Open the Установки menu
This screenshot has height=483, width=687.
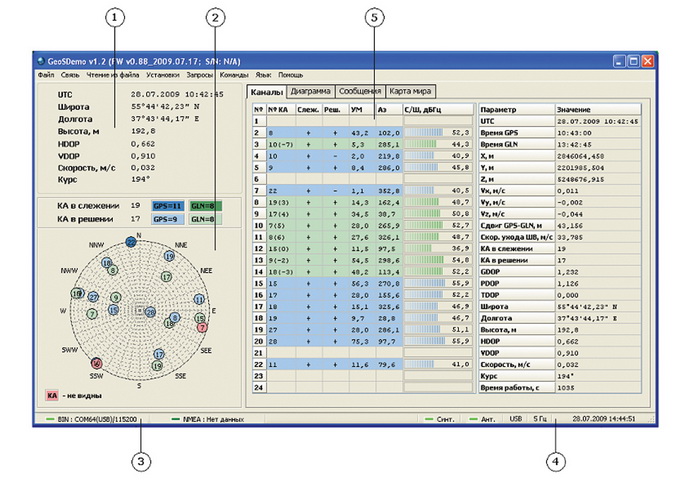pyautogui.click(x=163, y=75)
